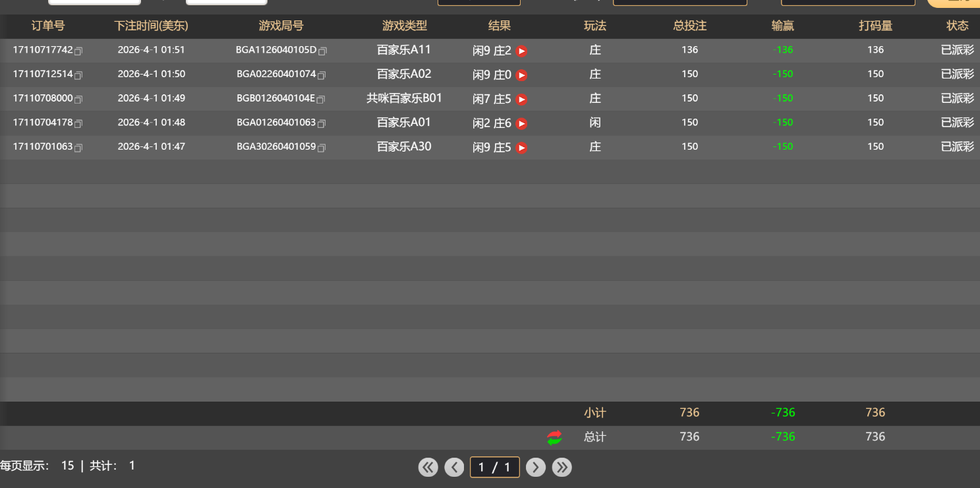This screenshot has width=980, height=488.
Task: Click the refresh arrows icon beside 总计
Action: click(554, 437)
